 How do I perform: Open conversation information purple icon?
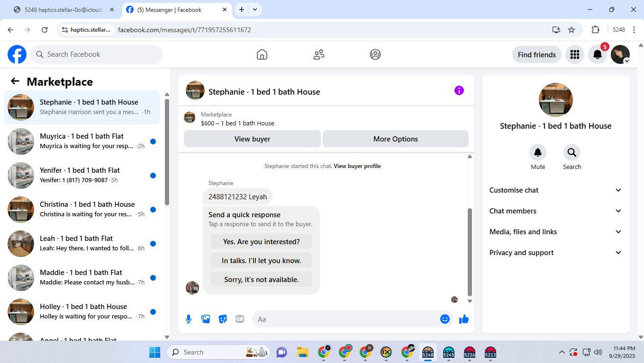point(459,90)
